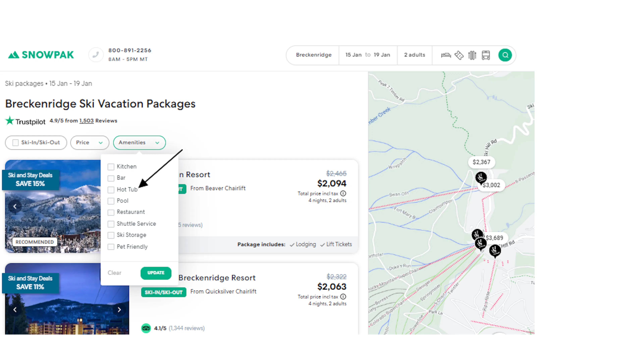The height and width of the screenshot is (337, 644).
Task: Clear the selected amenities
Action: (x=114, y=273)
